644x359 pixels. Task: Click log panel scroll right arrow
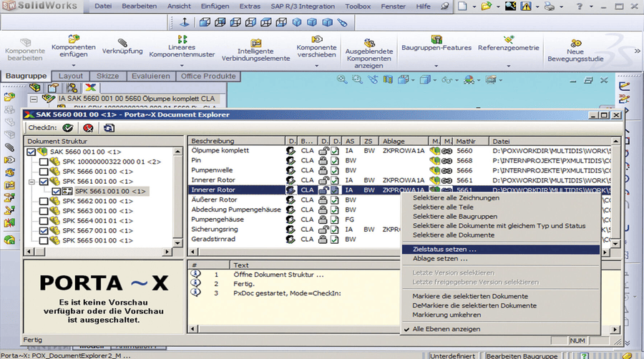(x=615, y=329)
